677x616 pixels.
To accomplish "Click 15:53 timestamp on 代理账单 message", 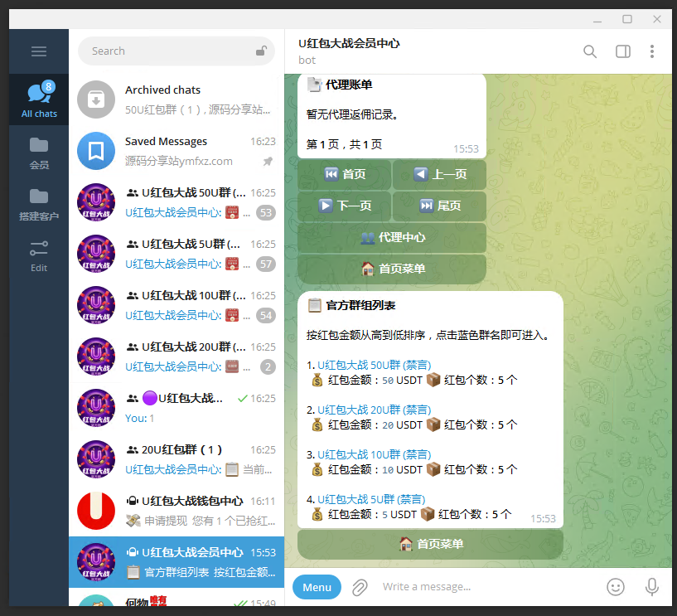I will [466, 148].
